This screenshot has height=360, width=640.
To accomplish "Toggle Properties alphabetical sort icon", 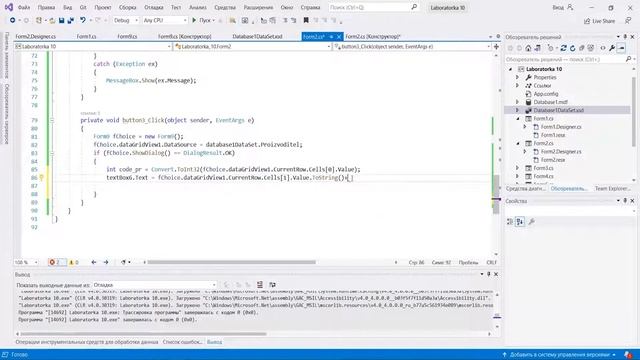I will point(520,222).
